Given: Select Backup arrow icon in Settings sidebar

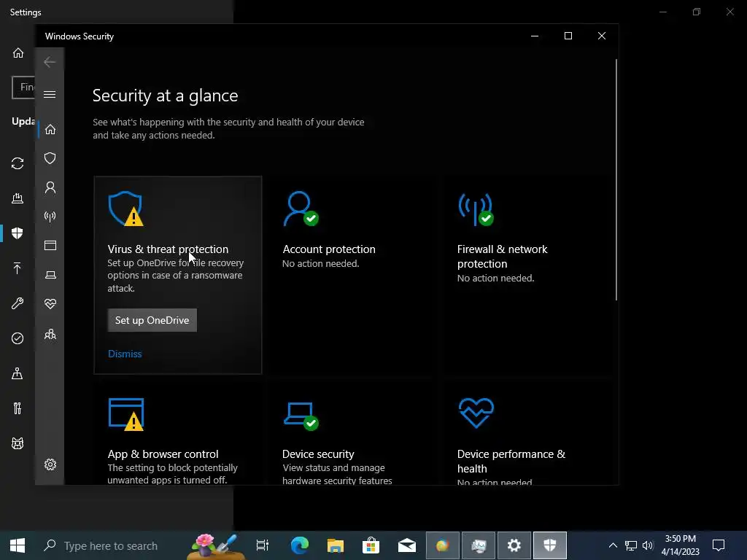Looking at the screenshot, I should [18, 268].
